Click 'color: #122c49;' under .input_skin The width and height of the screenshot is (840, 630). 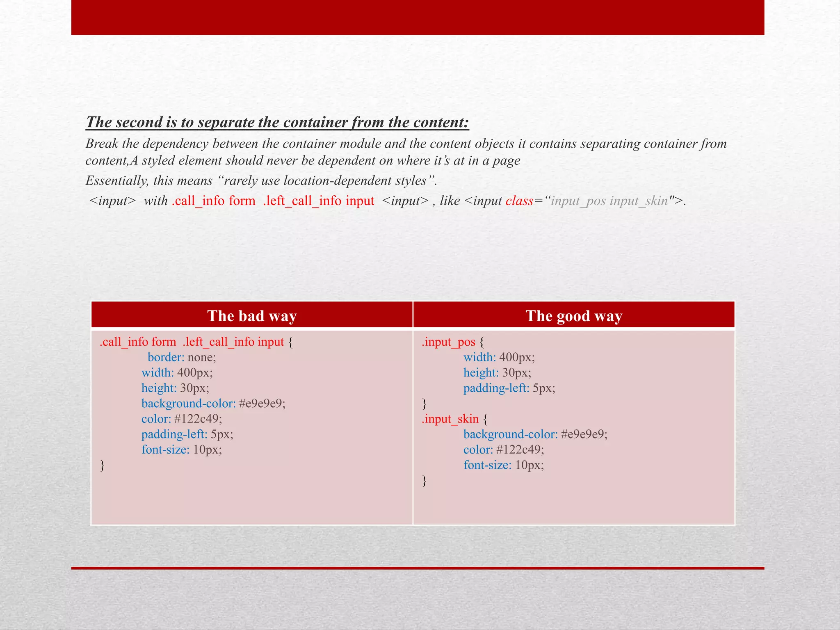(504, 450)
